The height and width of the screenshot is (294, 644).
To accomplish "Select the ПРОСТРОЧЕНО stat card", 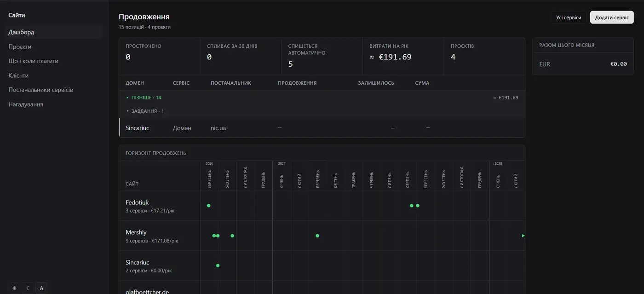I will coord(160,56).
